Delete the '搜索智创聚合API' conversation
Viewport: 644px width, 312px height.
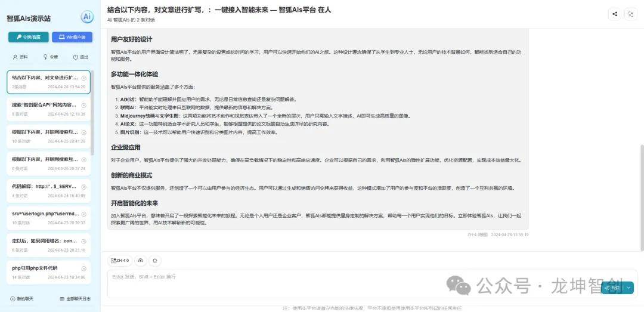click(x=84, y=105)
